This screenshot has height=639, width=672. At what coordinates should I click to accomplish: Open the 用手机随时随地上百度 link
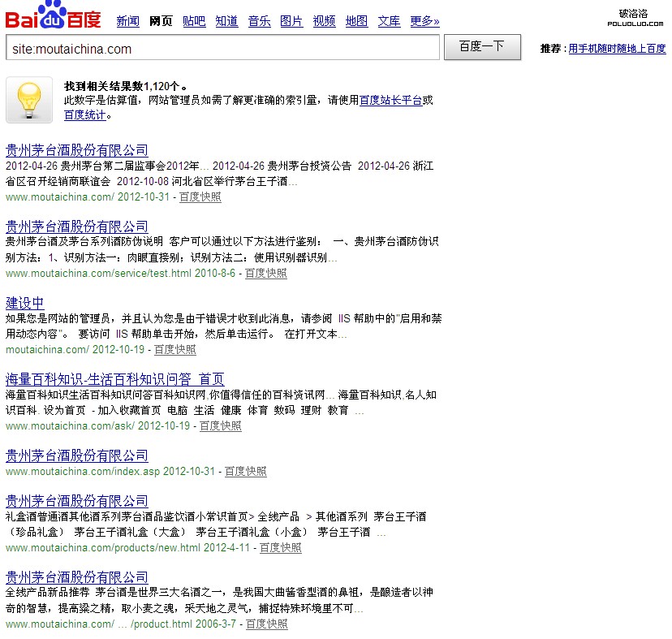click(617, 50)
